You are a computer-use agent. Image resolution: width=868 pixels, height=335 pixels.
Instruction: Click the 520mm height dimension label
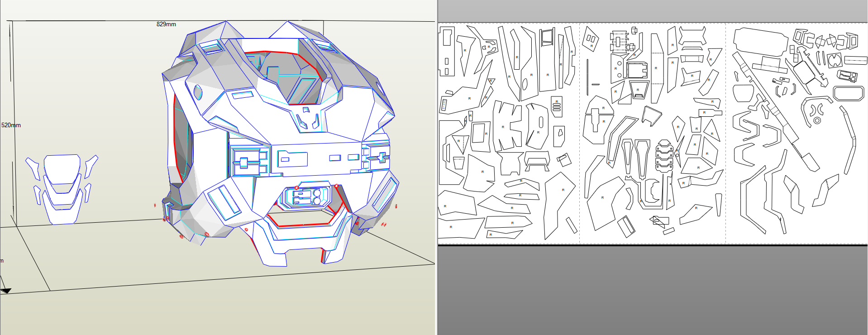(x=11, y=125)
